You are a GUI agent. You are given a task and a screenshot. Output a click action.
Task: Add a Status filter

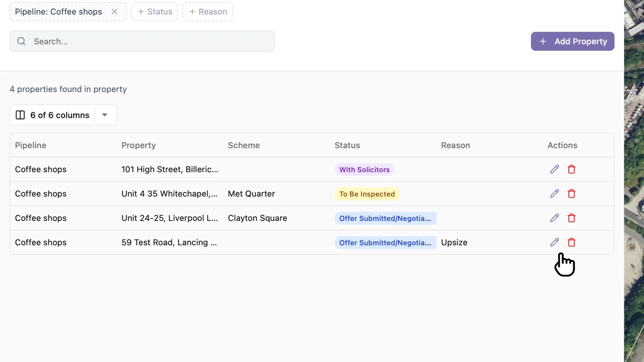pyautogui.click(x=154, y=11)
